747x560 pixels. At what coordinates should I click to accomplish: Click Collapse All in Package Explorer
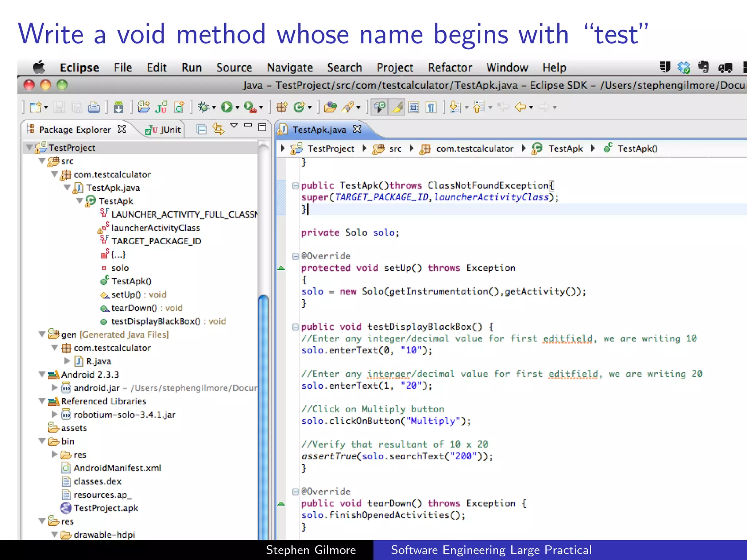(201, 129)
